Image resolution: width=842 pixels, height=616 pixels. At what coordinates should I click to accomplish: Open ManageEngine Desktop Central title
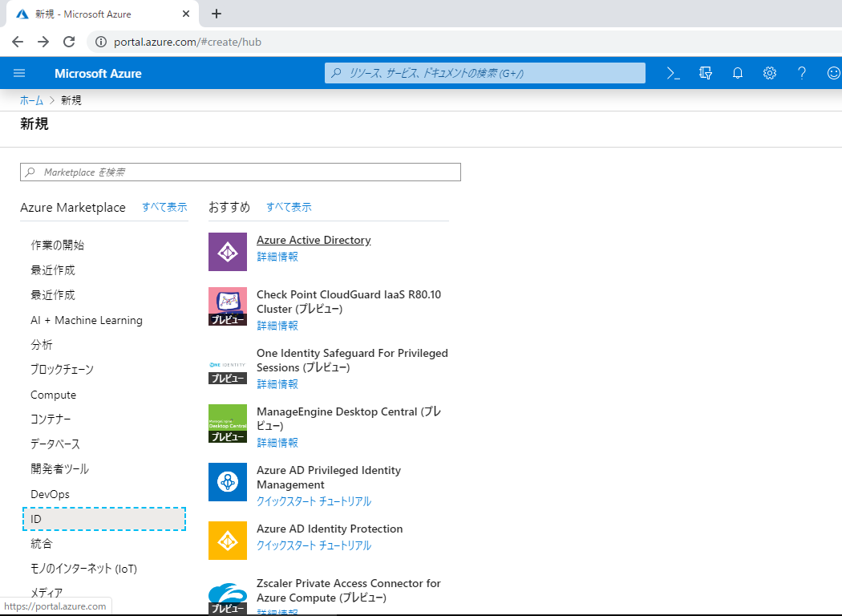click(349, 419)
